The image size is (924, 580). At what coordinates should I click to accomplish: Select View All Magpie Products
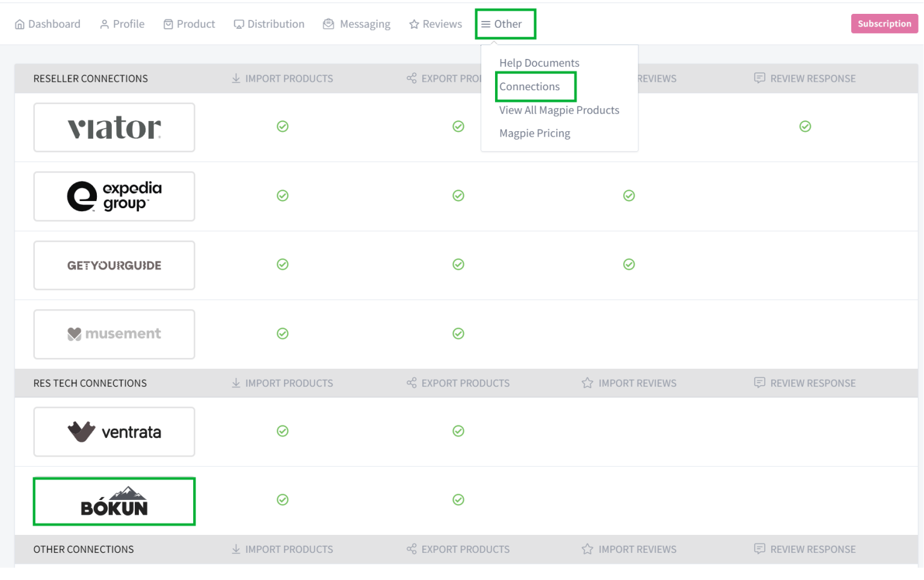559,110
